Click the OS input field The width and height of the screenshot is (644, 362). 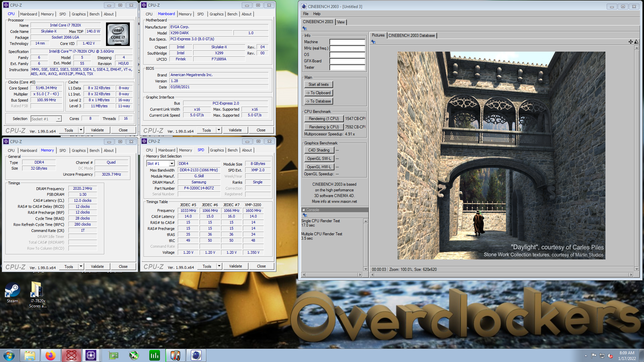click(347, 55)
